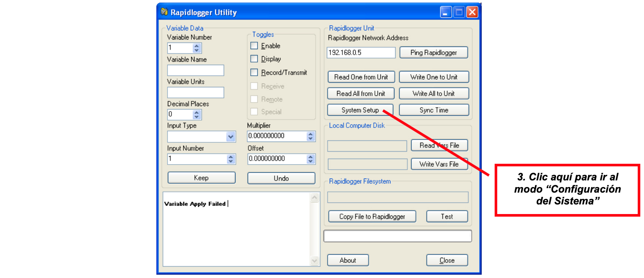The width and height of the screenshot is (644, 278).
Task: Click the Decimal Places input box
Action: tap(180, 115)
